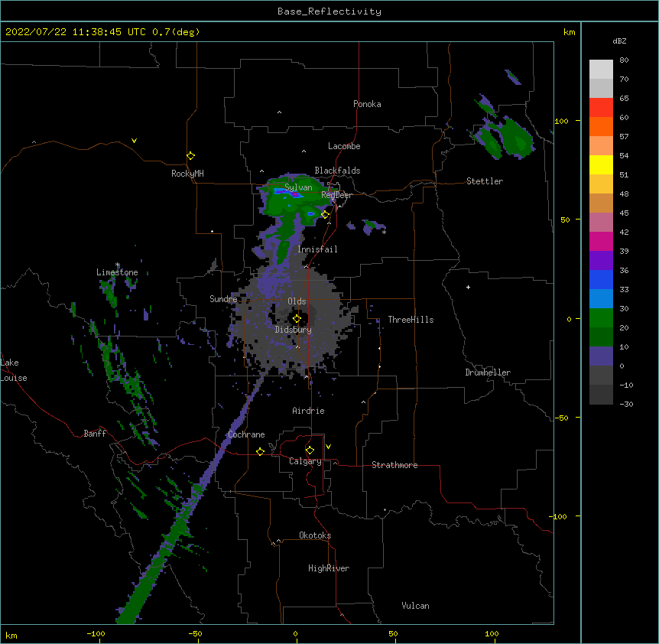Image resolution: width=659 pixels, height=644 pixels.
Task: Click the 50 tick label on the bottom axis
Action: 393,633
